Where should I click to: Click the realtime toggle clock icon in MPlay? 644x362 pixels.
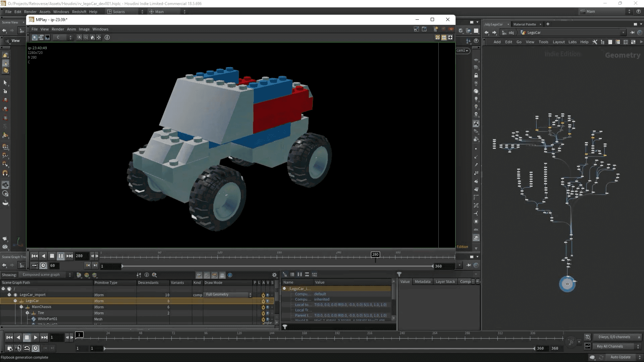coord(44,265)
